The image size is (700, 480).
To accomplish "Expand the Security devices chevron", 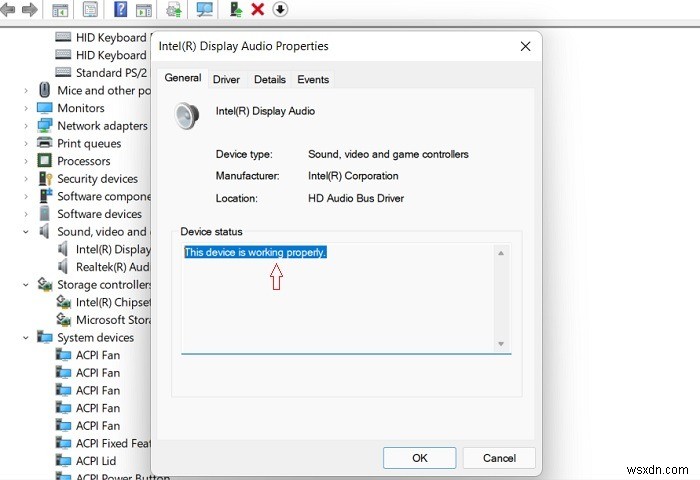I will pos(26,179).
